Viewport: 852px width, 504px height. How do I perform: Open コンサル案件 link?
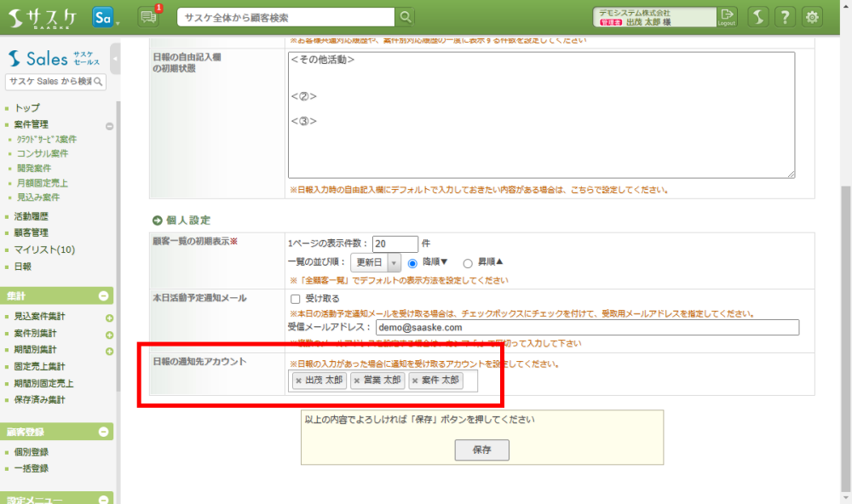click(x=43, y=154)
